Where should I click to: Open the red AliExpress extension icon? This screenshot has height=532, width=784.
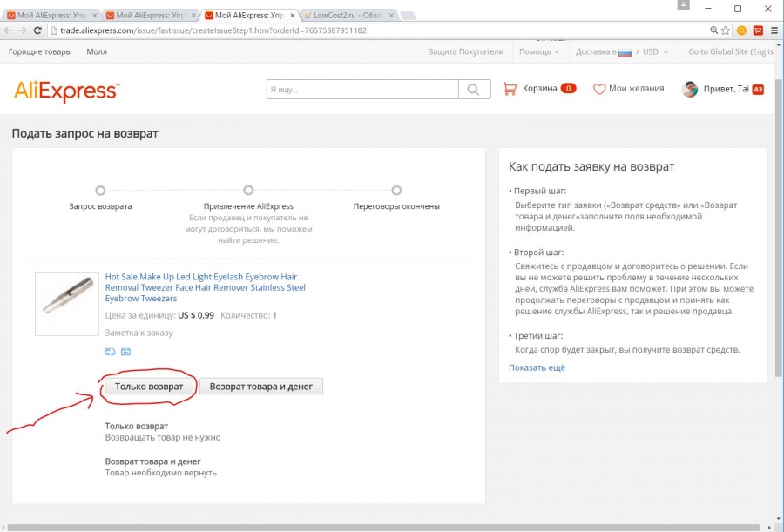click(758, 30)
